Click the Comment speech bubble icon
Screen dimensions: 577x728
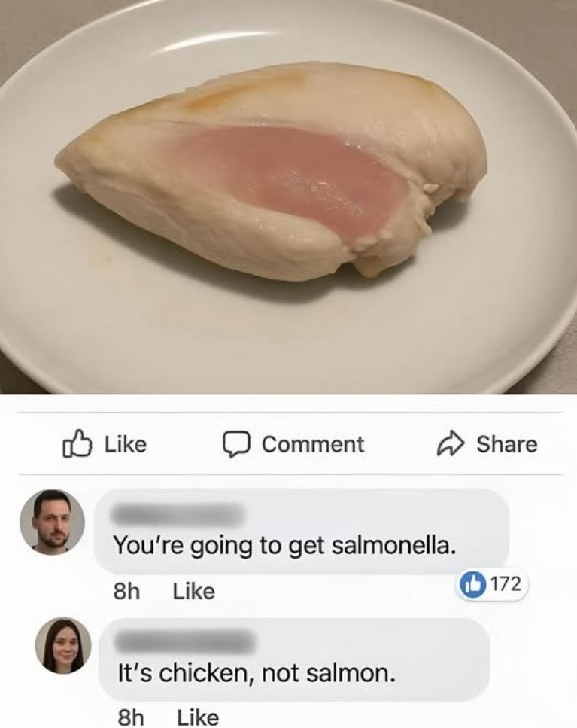pos(236,444)
